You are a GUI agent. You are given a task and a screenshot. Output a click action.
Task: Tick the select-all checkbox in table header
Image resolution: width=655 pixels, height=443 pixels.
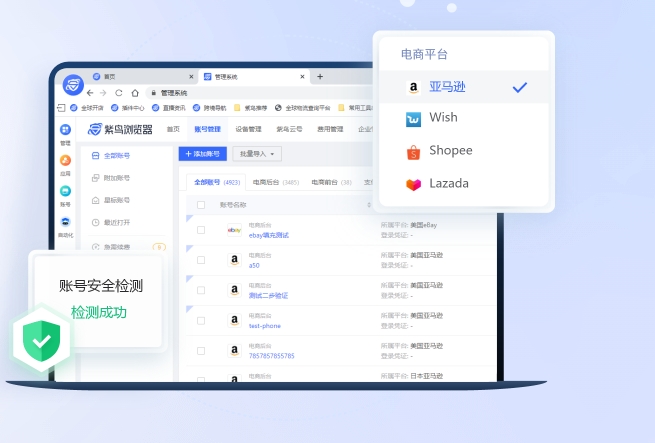coord(201,205)
